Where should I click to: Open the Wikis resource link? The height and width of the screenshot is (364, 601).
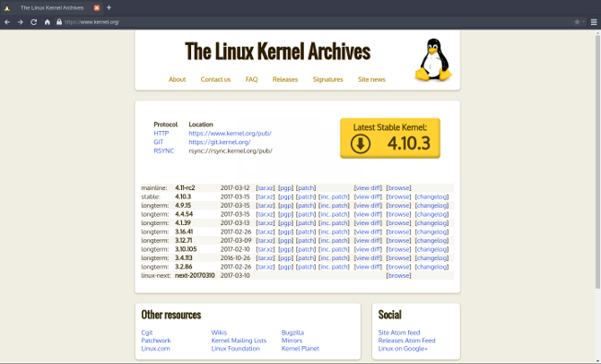[219, 333]
